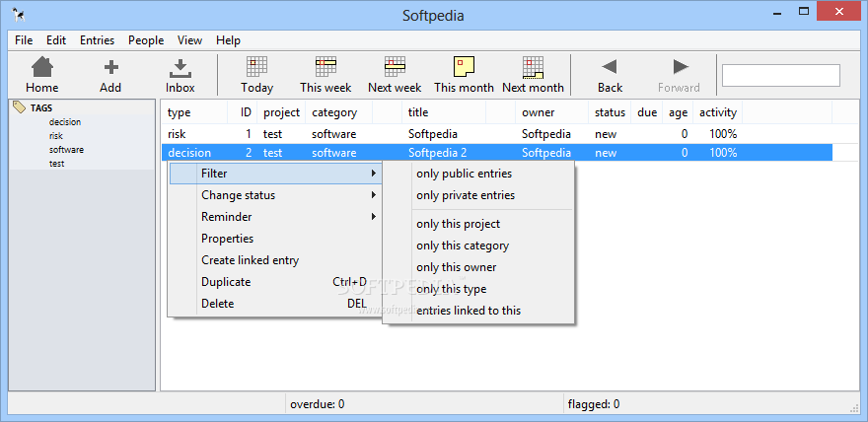Image resolution: width=868 pixels, height=422 pixels.
Task: Select the decision tag in sidebar
Action: [x=65, y=122]
